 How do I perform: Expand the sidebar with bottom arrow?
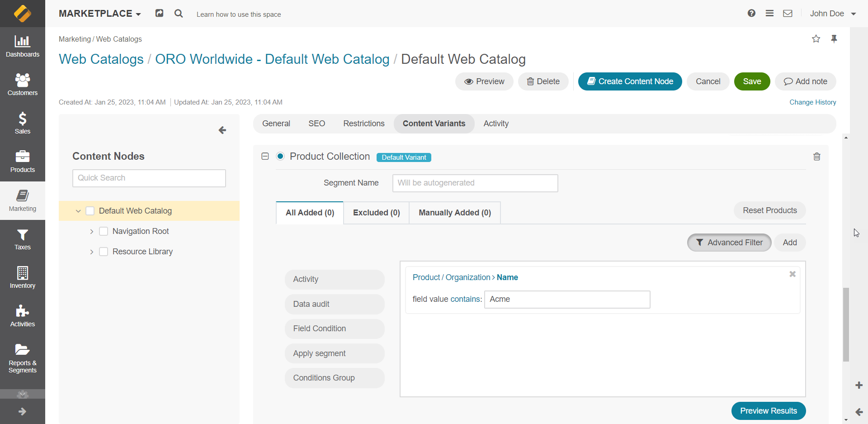click(23, 411)
